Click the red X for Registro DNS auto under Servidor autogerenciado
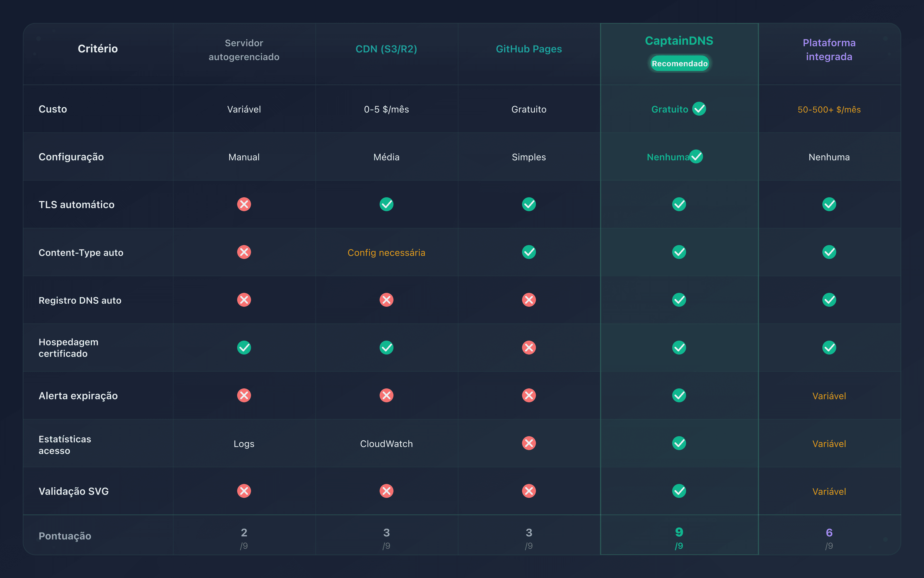 pyautogui.click(x=244, y=300)
